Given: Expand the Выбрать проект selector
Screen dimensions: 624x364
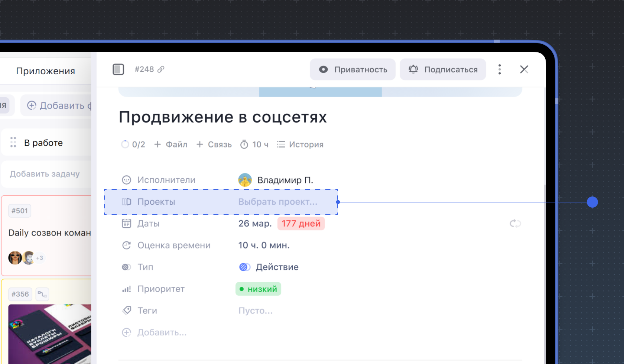Looking at the screenshot, I should point(277,202).
